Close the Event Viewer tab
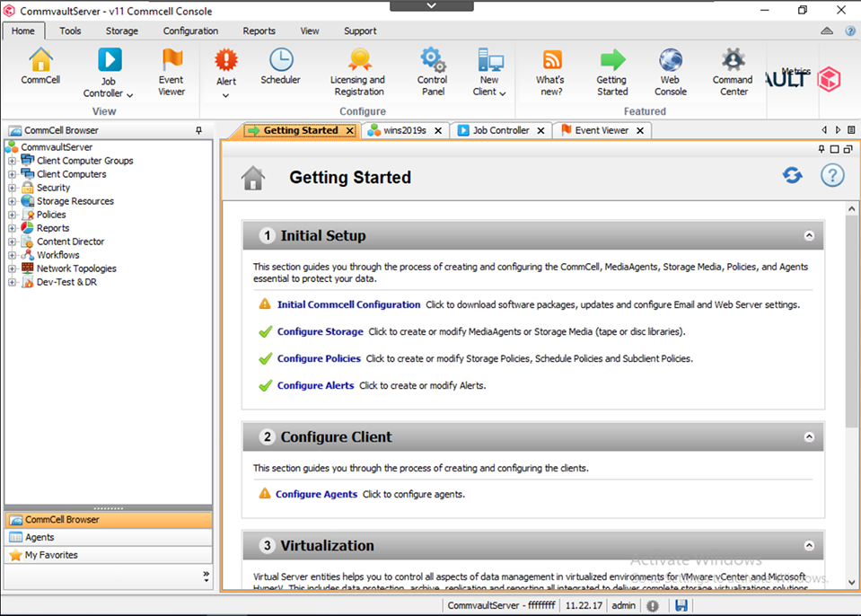Screen dimensions: 861x616 (x=640, y=131)
